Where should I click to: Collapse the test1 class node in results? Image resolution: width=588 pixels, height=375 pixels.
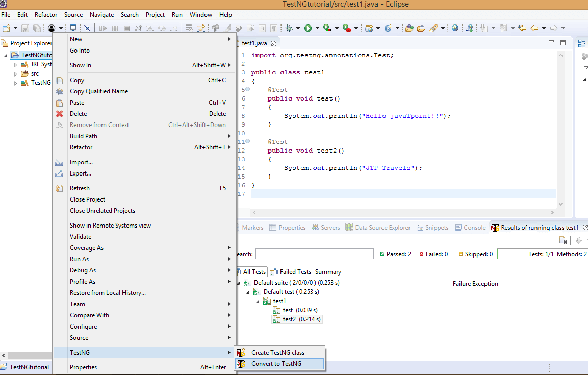258,302
